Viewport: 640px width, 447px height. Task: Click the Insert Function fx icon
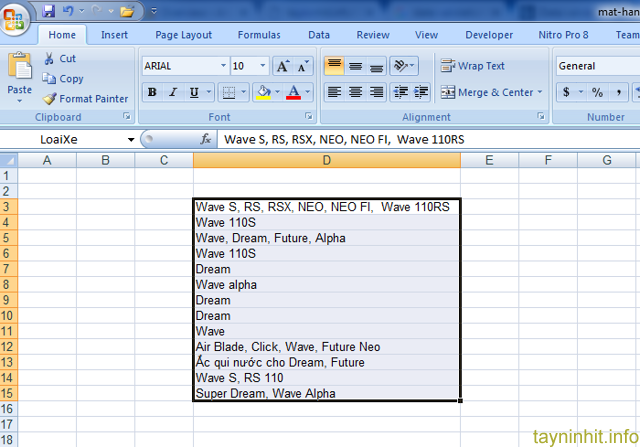coord(206,140)
